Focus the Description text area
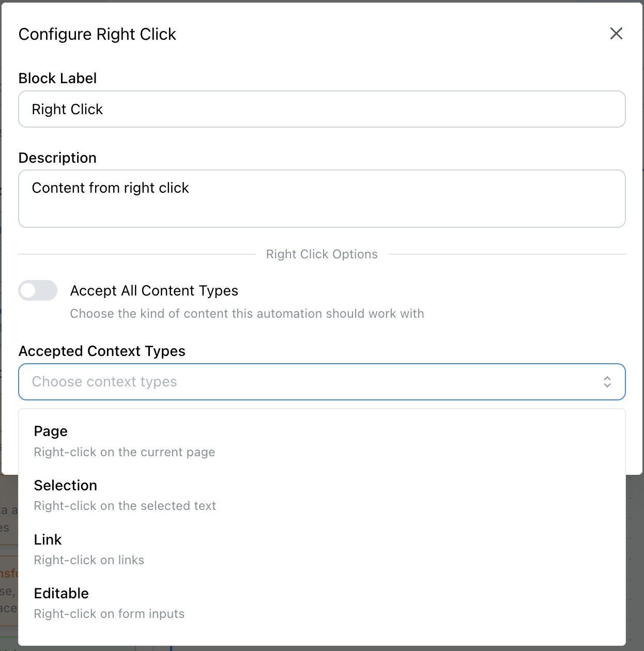 pyautogui.click(x=321, y=198)
